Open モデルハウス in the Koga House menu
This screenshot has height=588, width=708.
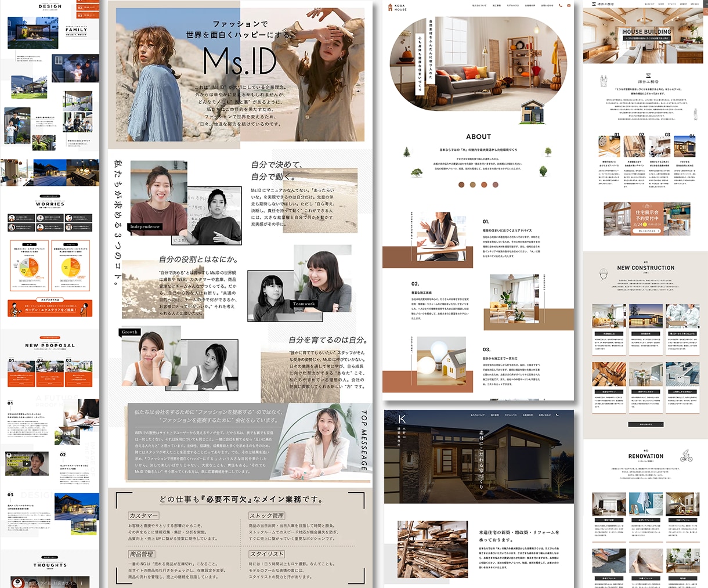click(x=513, y=6)
